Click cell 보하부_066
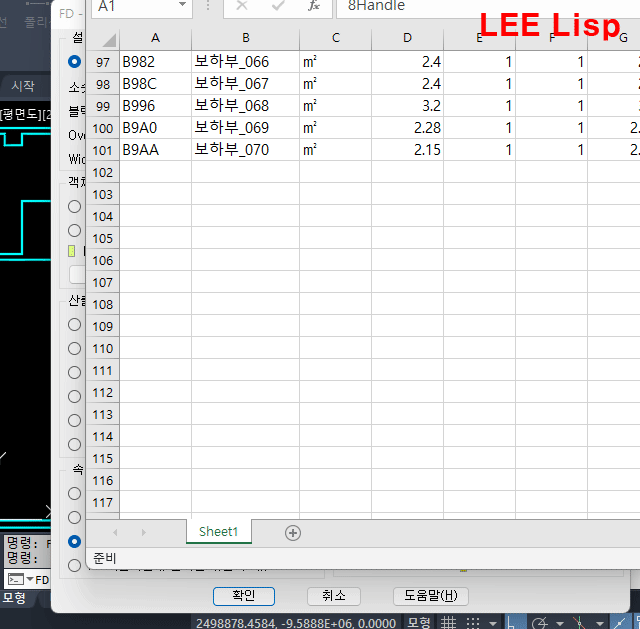The width and height of the screenshot is (640, 629). [x=246, y=62]
